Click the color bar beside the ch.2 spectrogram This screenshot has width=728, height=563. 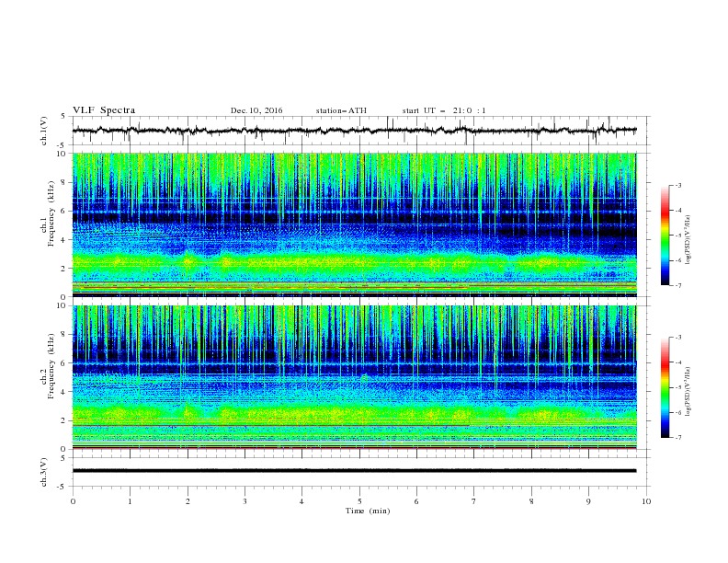tap(665, 387)
